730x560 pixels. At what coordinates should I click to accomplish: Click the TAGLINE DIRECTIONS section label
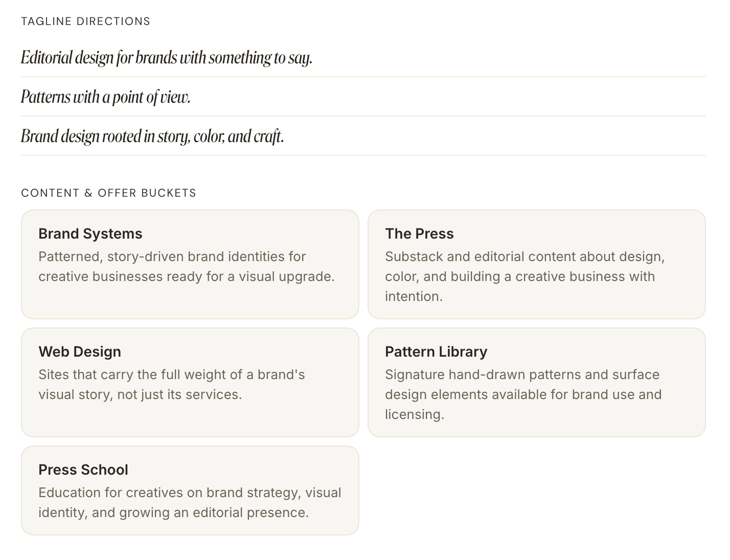tap(86, 21)
